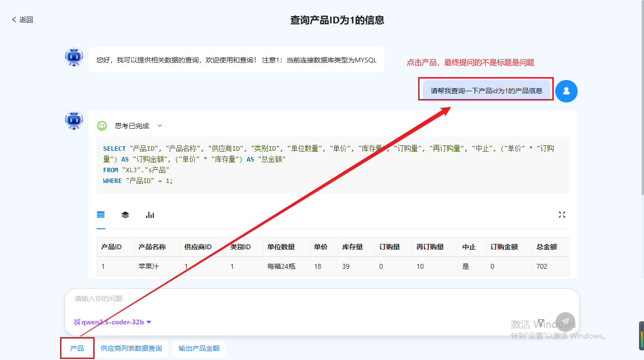Open the layers stack view icon
Image resolution: width=644 pixels, height=360 pixels.
pyautogui.click(x=125, y=215)
